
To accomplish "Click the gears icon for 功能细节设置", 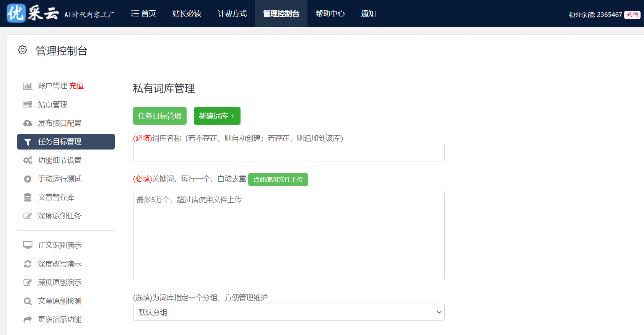I will click(28, 160).
